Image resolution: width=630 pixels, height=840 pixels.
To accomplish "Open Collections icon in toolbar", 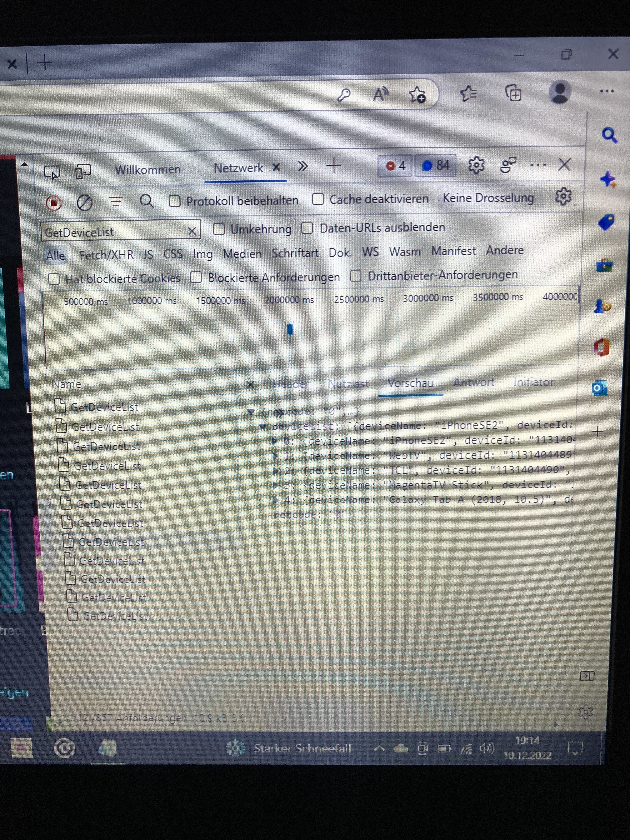I will pos(513,93).
